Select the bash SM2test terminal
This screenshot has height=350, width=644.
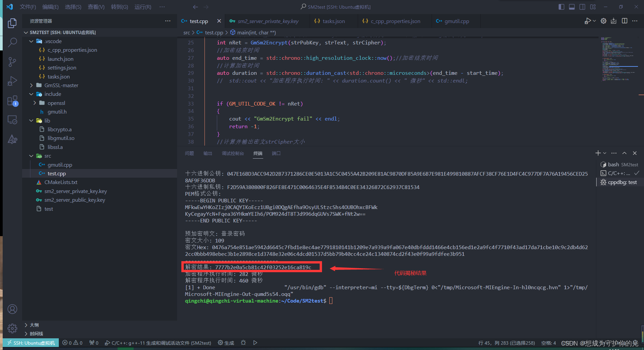pos(619,165)
